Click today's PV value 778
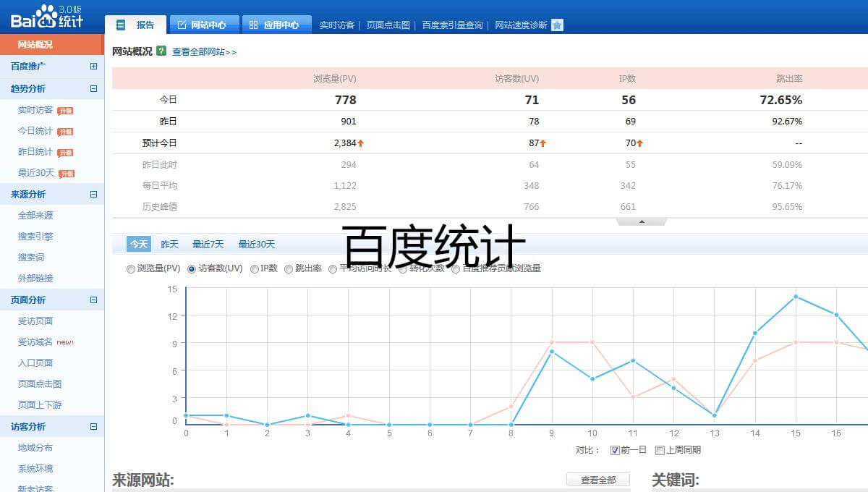This screenshot has width=868, height=492. click(x=346, y=100)
